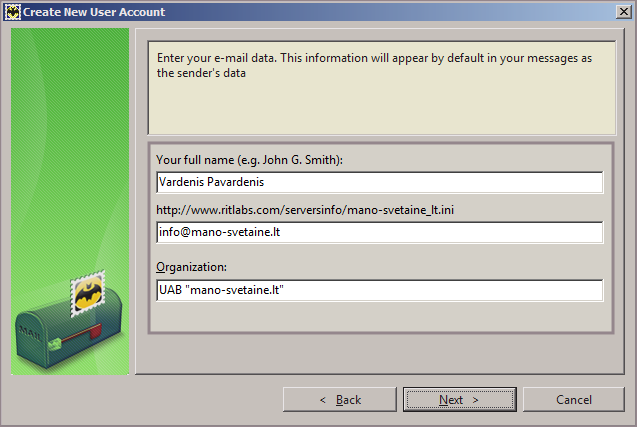This screenshot has height=427, width=637.
Task: Select the Organization text field
Action: tap(379, 290)
